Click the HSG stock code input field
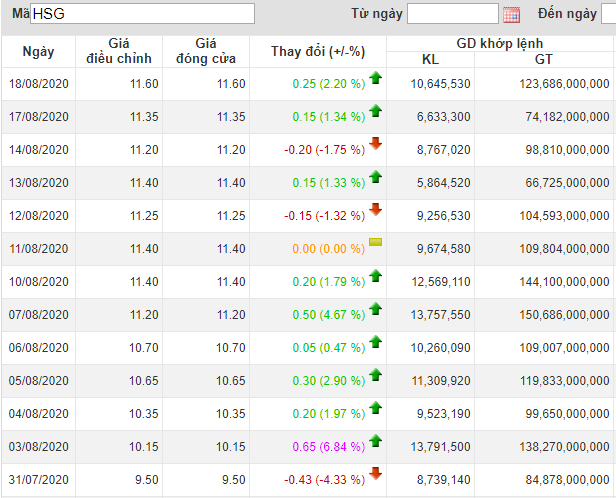616x498 pixels. (x=142, y=14)
